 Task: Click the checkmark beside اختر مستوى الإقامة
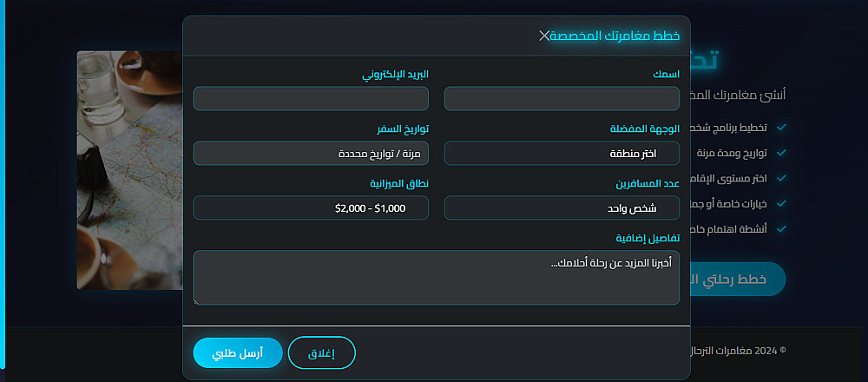781,178
